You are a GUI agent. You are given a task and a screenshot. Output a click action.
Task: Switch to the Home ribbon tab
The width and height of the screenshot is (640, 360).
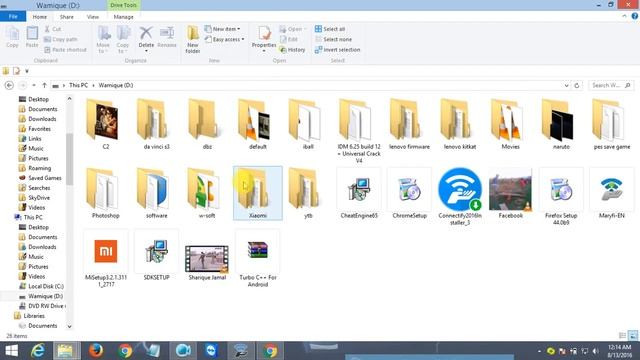pyautogui.click(x=40, y=17)
